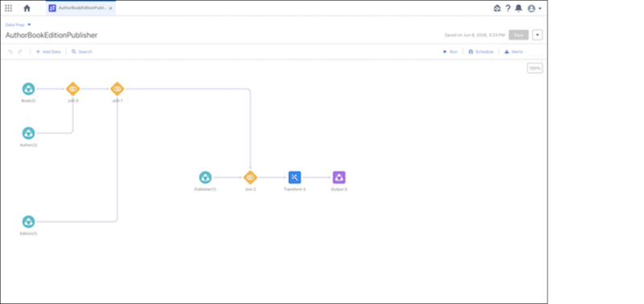This screenshot has width=644, height=304.
Task: Open Alerts
Action: tap(514, 51)
